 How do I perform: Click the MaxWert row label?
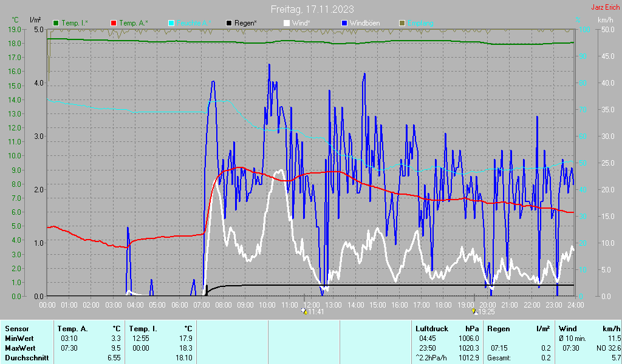click(19, 348)
